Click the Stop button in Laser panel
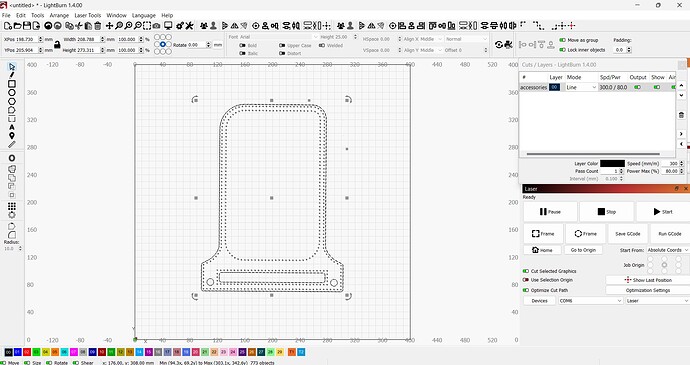Image resolution: width=690 pixels, height=365 pixels. tap(606, 212)
